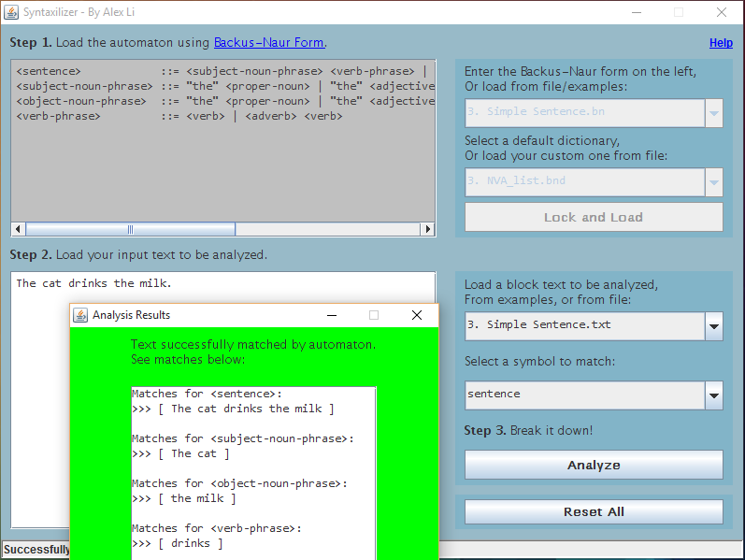Click the Java icon in Analysis Results title bar
This screenshot has width=745, height=560.
pos(80,315)
